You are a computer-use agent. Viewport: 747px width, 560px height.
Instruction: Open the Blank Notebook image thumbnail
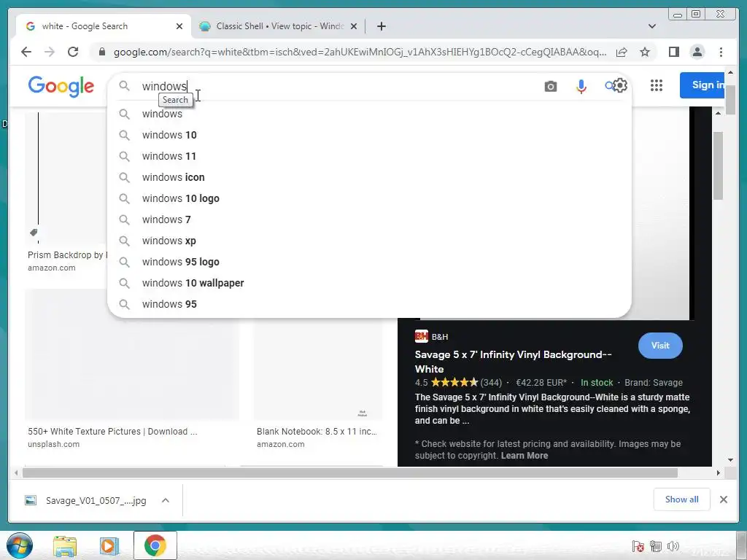[x=318, y=369]
